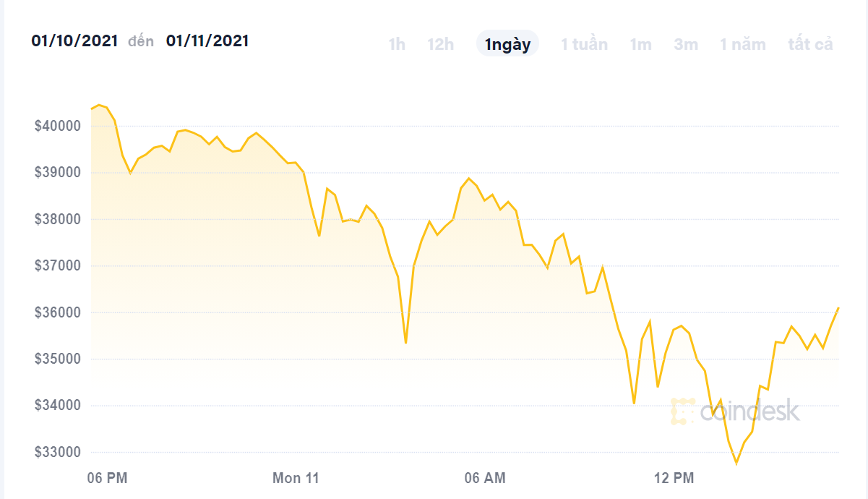Click the Mon 11 axis marker

[x=296, y=478]
